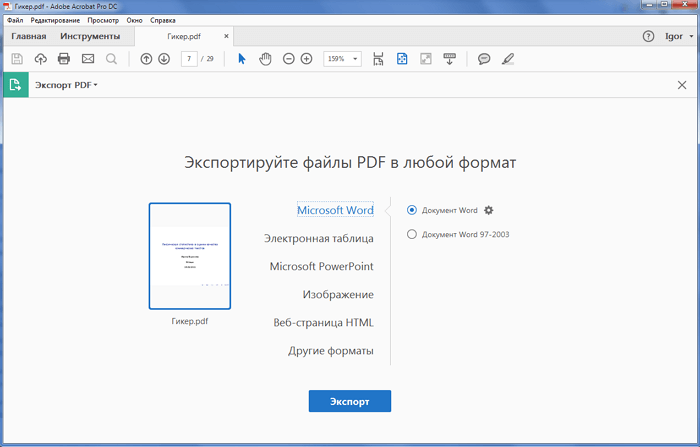The width and height of the screenshot is (700, 447).
Task: Add a comment with speech bubble icon
Action: click(484, 59)
